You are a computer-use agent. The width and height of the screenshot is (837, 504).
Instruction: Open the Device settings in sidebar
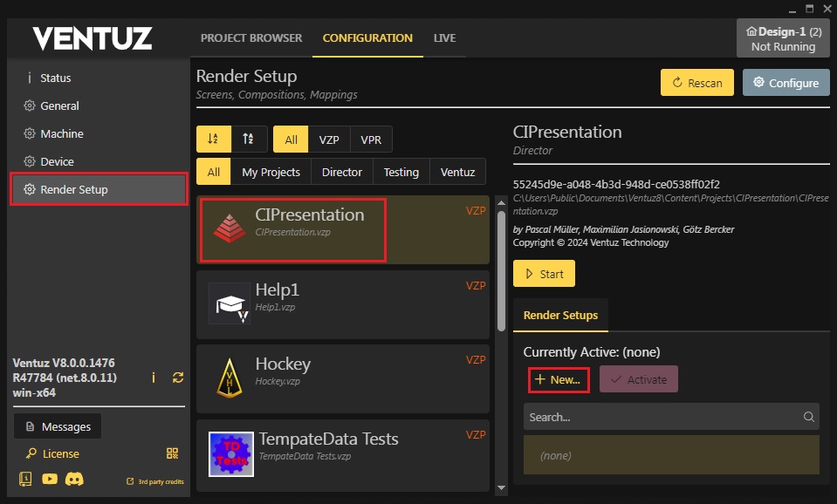57,161
